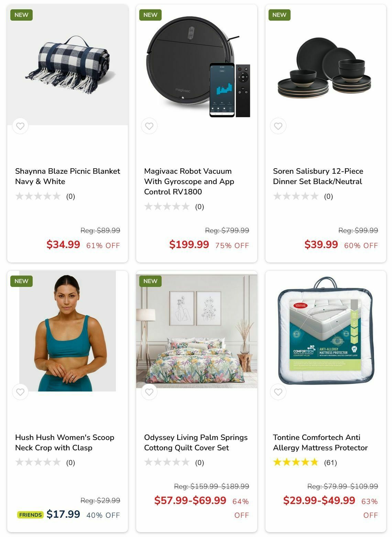Screen dimensions: 392x537
Task: Heart the Soren Salisbury Dinner Set
Action: tap(278, 126)
